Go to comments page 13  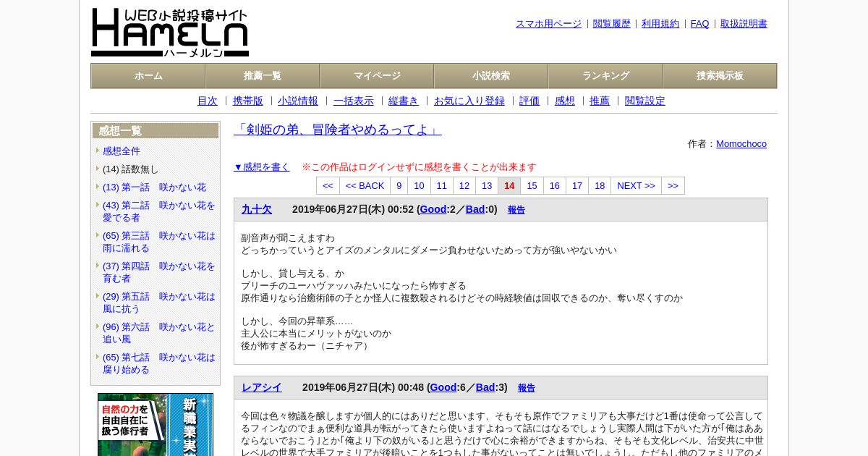click(x=487, y=186)
